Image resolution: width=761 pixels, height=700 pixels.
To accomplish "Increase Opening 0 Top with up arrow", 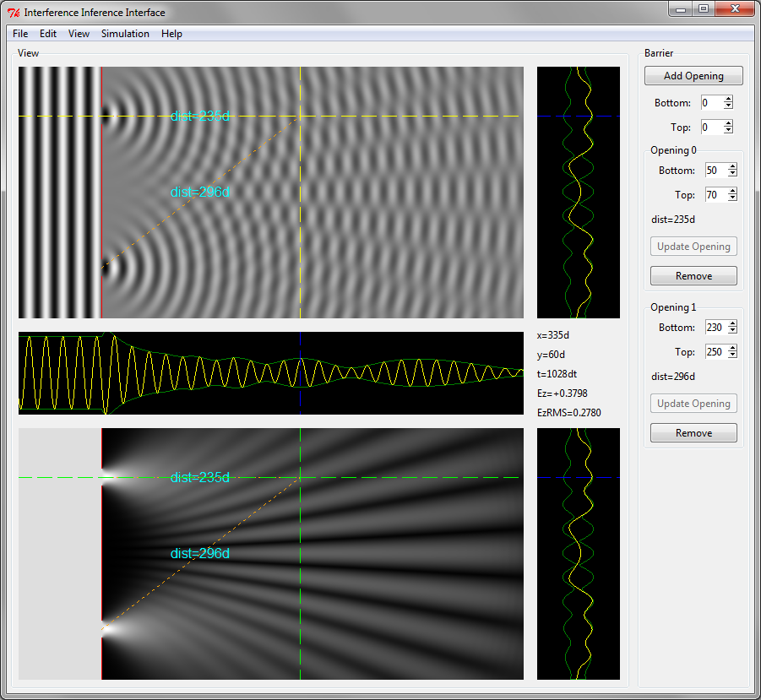I will tap(733, 191).
